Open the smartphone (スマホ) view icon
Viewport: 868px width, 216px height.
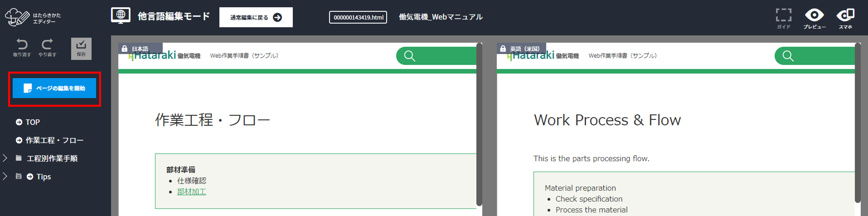point(845,16)
